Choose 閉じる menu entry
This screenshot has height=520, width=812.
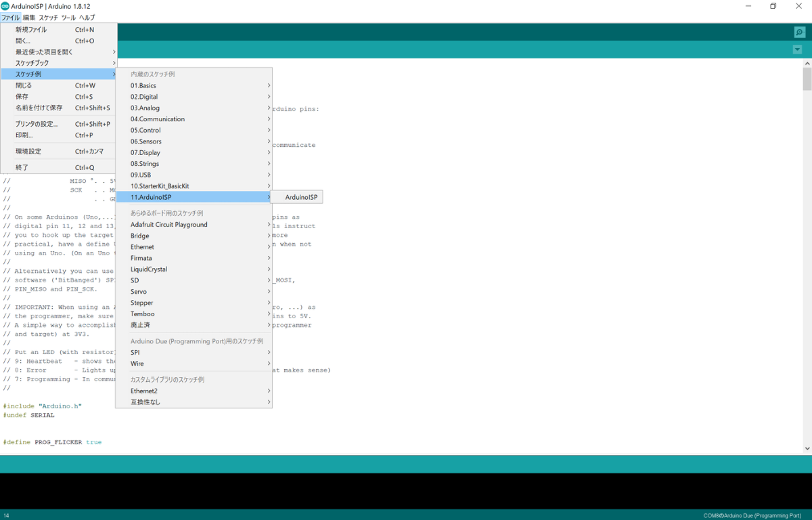coord(59,85)
